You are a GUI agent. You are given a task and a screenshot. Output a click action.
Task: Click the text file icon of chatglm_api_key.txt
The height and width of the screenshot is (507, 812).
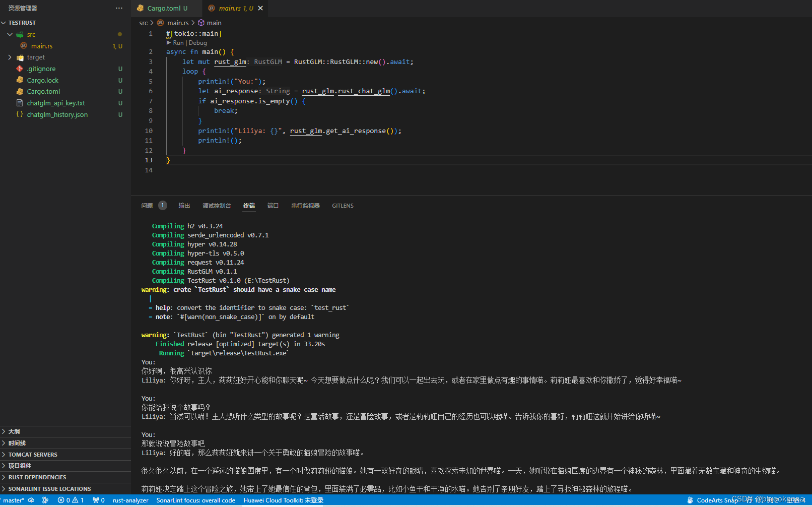pos(20,103)
